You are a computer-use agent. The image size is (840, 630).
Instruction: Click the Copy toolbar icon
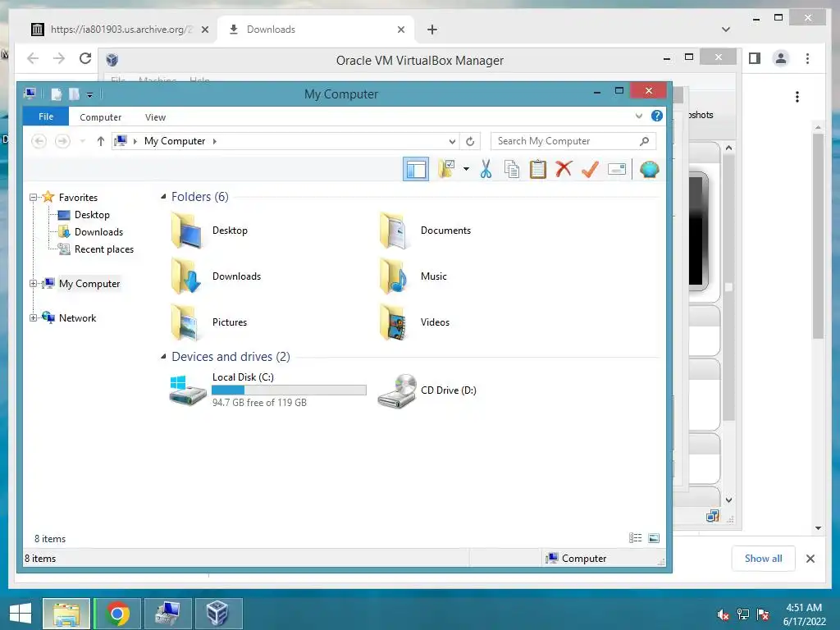pyautogui.click(x=512, y=169)
